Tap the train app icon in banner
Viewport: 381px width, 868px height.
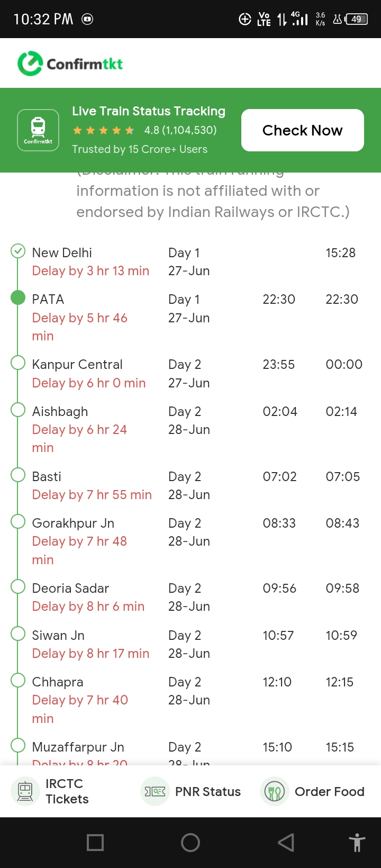coord(38,130)
